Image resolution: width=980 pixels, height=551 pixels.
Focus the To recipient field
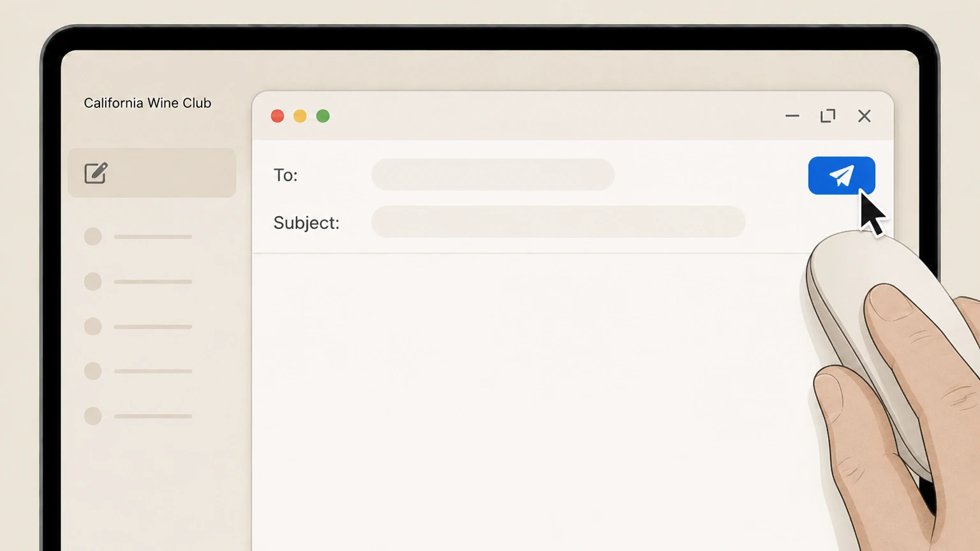pyautogui.click(x=493, y=175)
